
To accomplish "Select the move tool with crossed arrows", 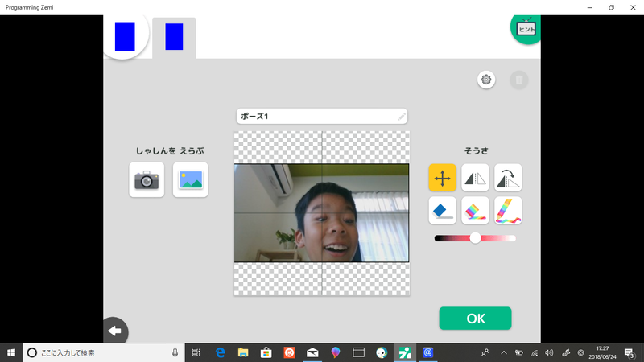I will click(x=442, y=178).
